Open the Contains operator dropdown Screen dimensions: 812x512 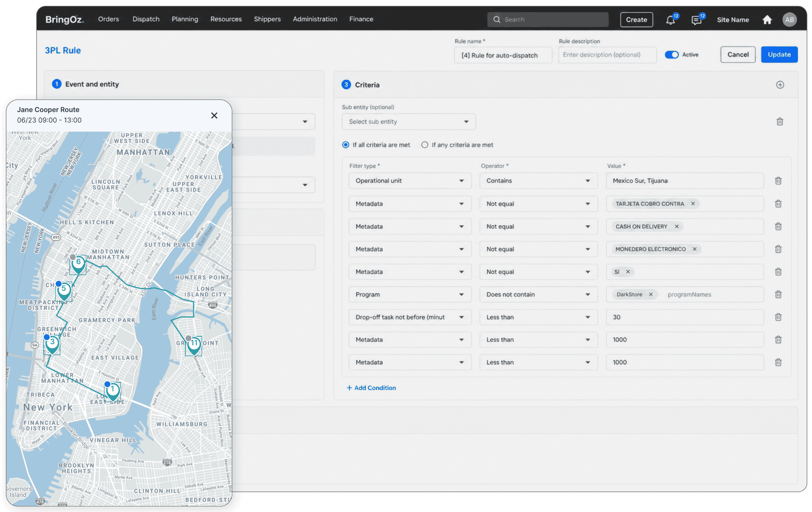[538, 181]
